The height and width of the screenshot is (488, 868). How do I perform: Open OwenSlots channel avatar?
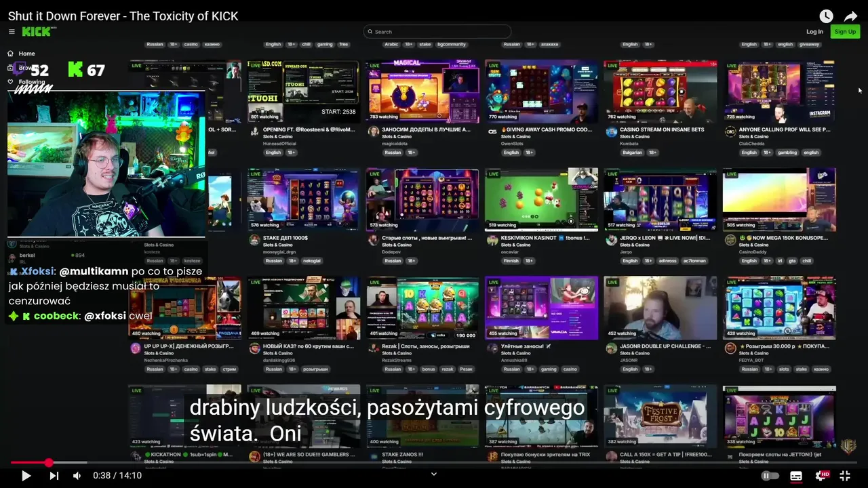(x=492, y=132)
